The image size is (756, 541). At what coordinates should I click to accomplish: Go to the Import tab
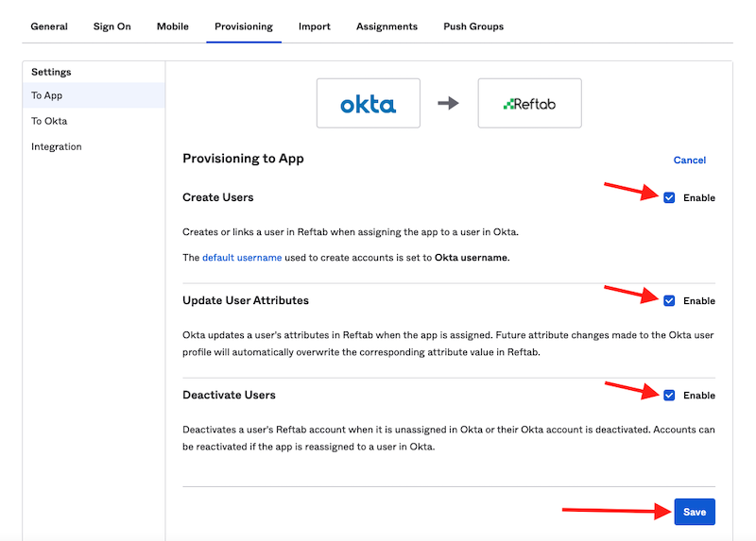tap(315, 26)
